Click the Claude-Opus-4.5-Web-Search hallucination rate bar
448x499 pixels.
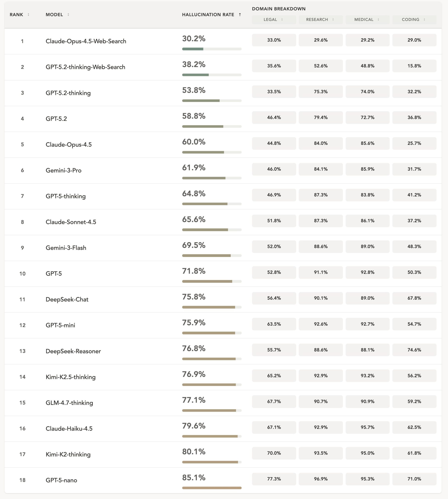click(x=212, y=49)
